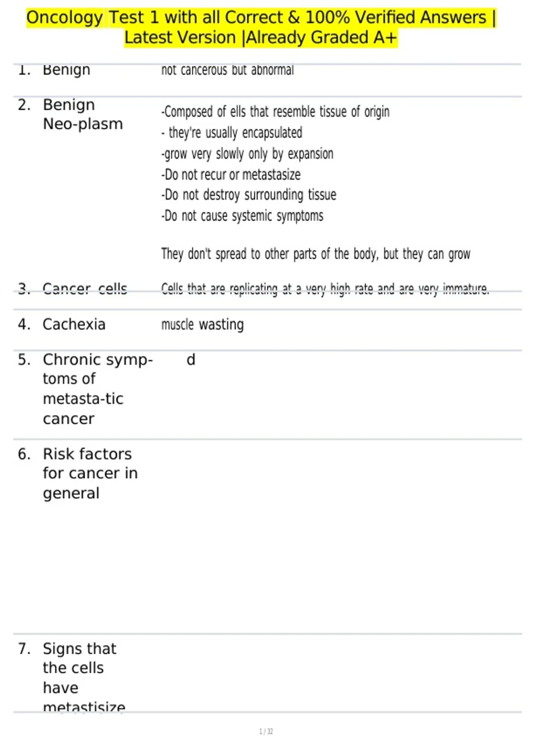The image size is (534, 756).
Task: Click the definition 'muscle wasting'
Action: 202,325
